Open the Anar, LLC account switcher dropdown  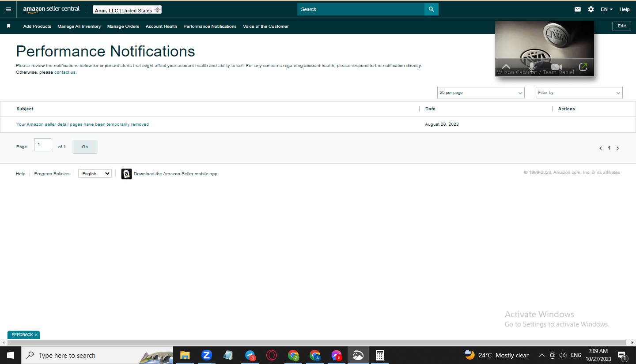127,10
